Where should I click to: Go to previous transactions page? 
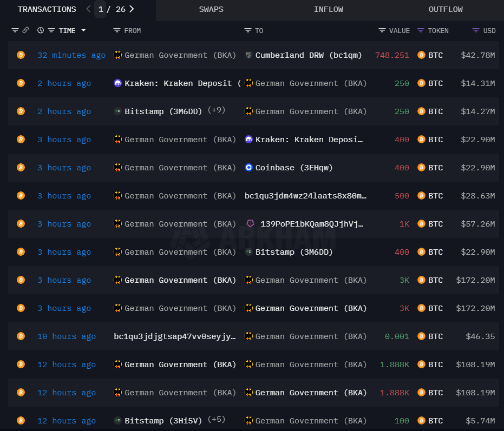coord(89,9)
